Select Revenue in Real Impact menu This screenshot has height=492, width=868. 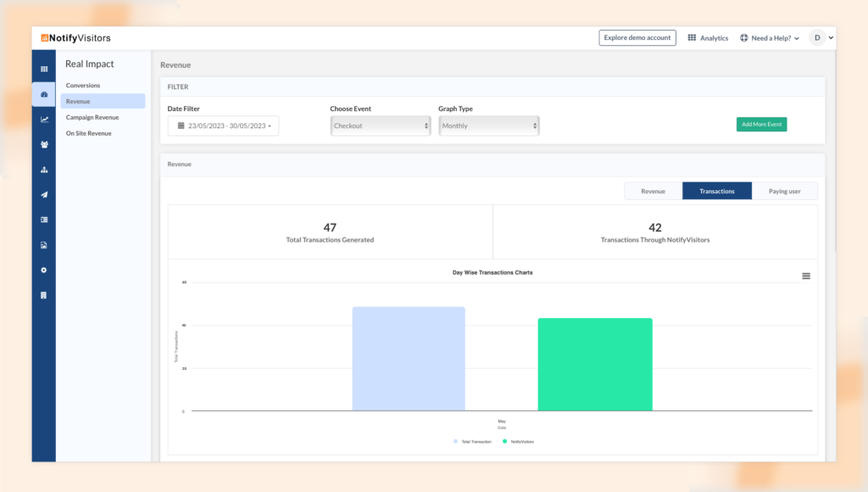click(103, 102)
